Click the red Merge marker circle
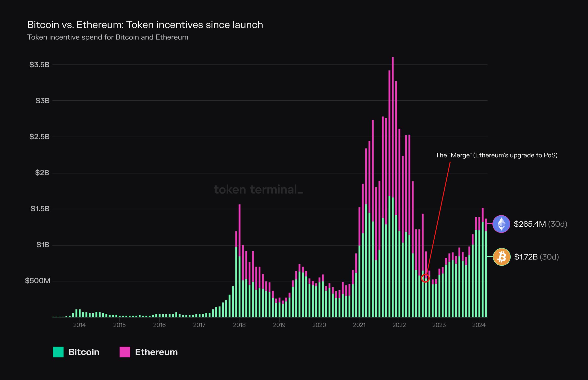The image size is (588, 380). (x=425, y=279)
